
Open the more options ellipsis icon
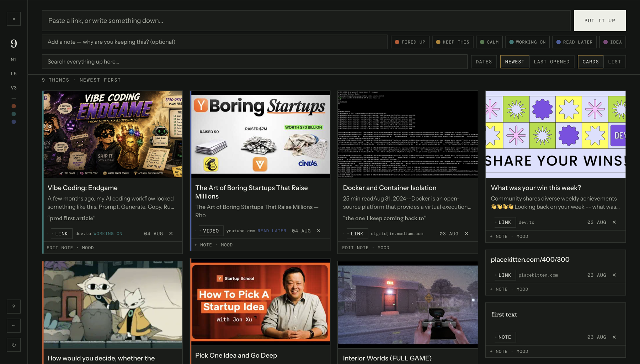click(x=14, y=326)
